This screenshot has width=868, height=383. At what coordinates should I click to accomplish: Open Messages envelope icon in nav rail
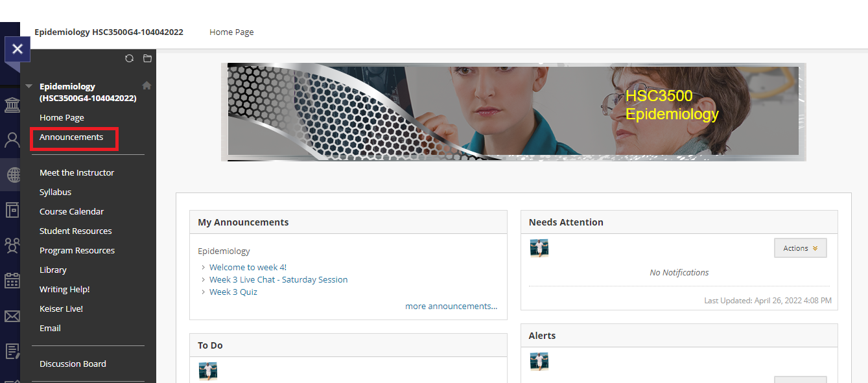click(12, 316)
